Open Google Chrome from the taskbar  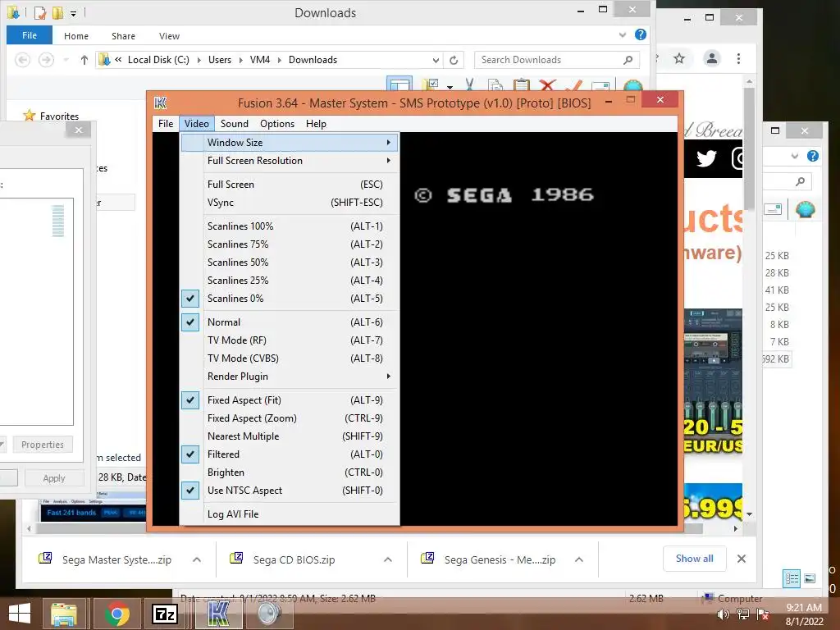(x=116, y=614)
